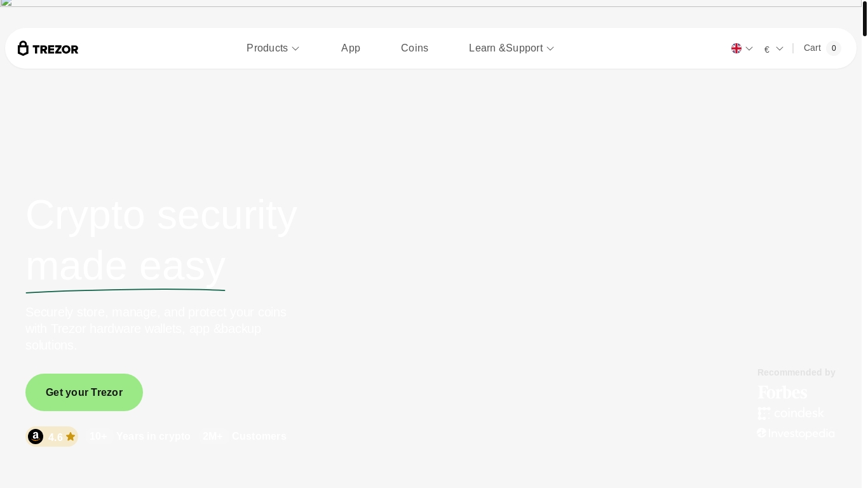Click the cart item count badge
This screenshot has height=488, width=868.
tap(834, 48)
